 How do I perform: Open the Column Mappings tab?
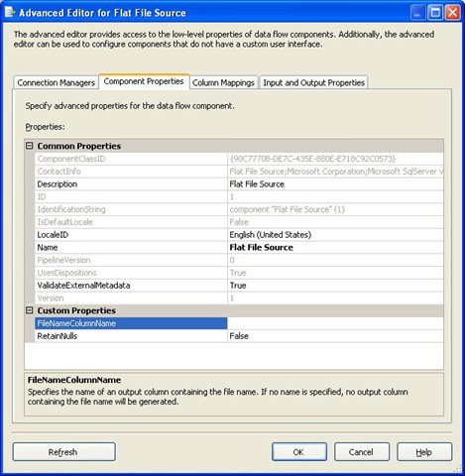pos(223,82)
